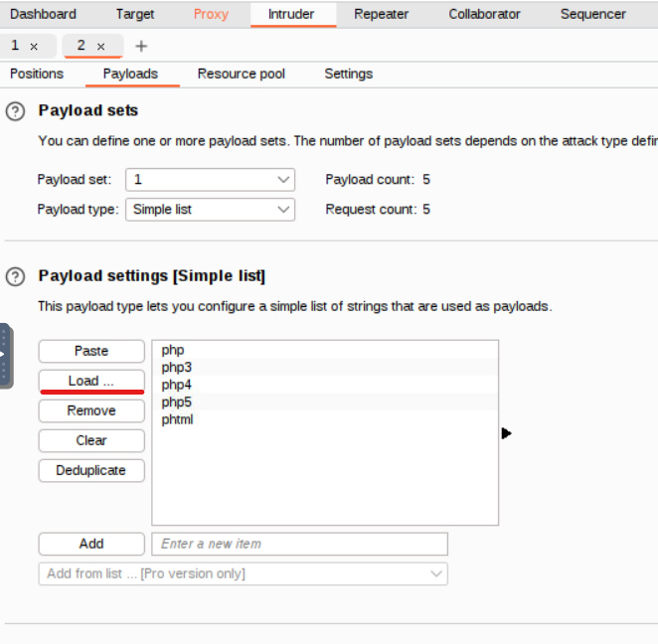
Task: Close Intruder tab 2
Action: (x=100, y=47)
